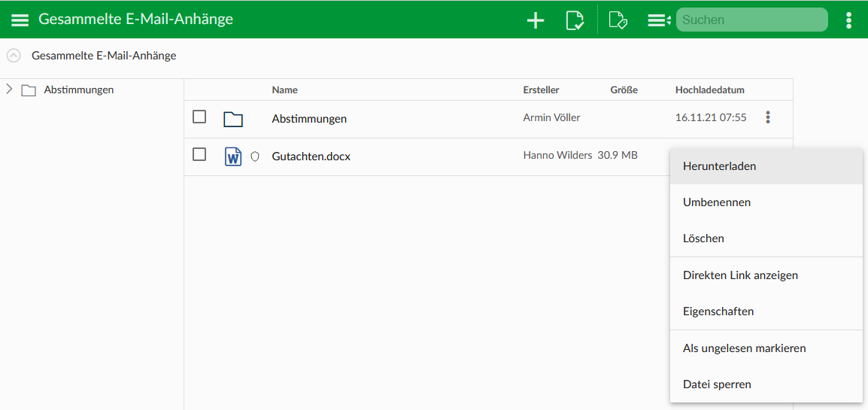
Task: Sort by the Name column header
Action: pos(284,90)
